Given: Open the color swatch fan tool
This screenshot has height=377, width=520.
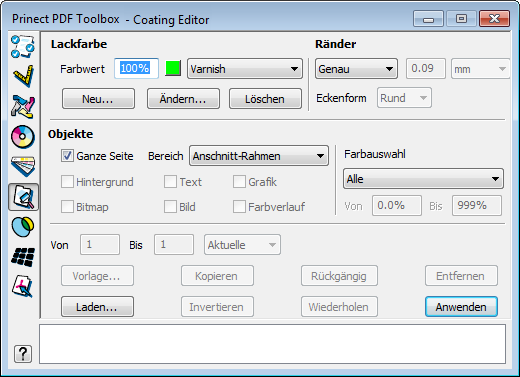Looking at the screenshot, I should tap(23, 166).
